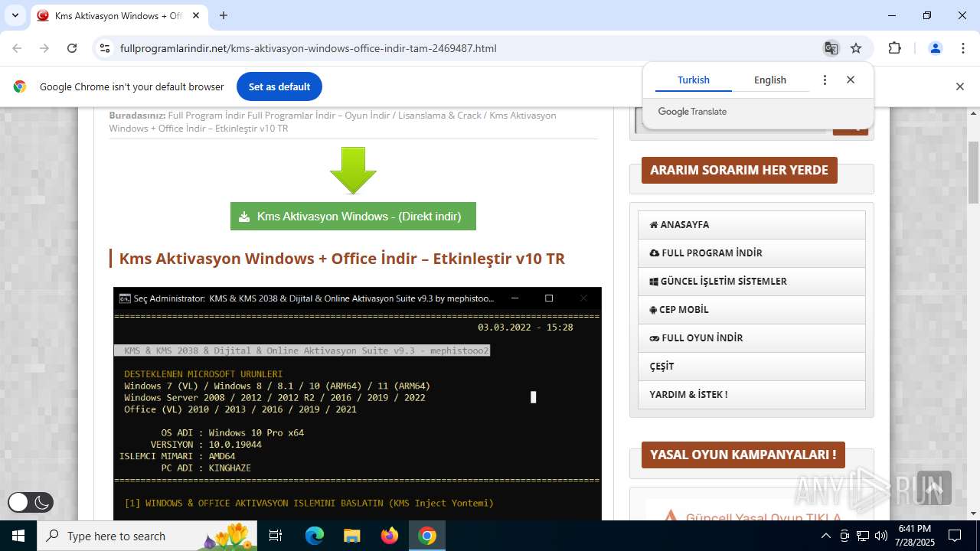The height and width of the screenshot is (551, 980).
Task: Open FULL PROGRAM İNDİR menu item
Action: click(x=751, y=253)
